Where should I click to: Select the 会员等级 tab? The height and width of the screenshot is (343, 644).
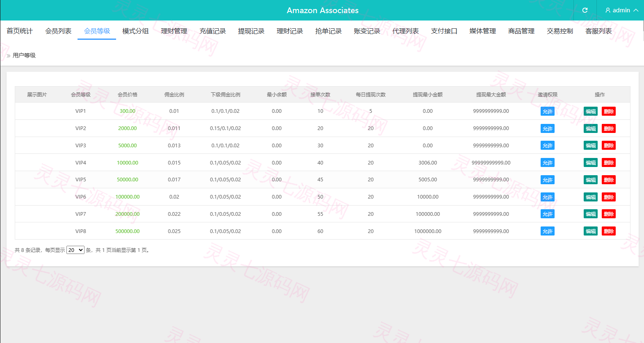[97, 31]
